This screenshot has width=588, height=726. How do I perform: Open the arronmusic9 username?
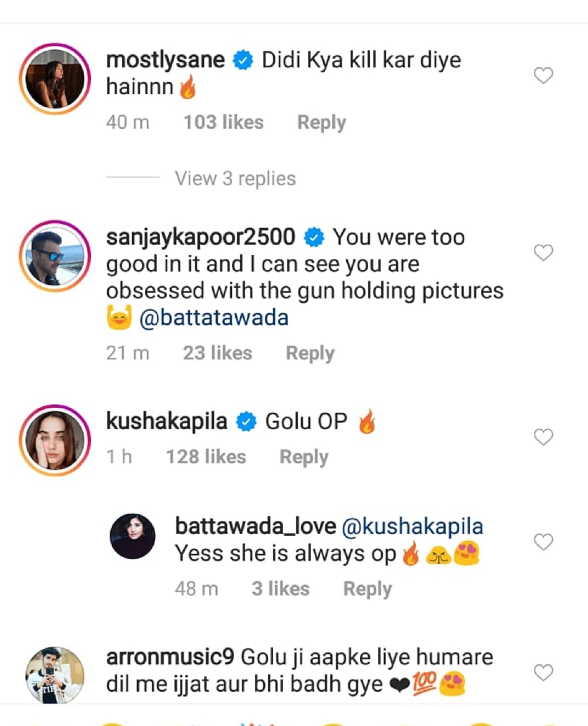170,657
